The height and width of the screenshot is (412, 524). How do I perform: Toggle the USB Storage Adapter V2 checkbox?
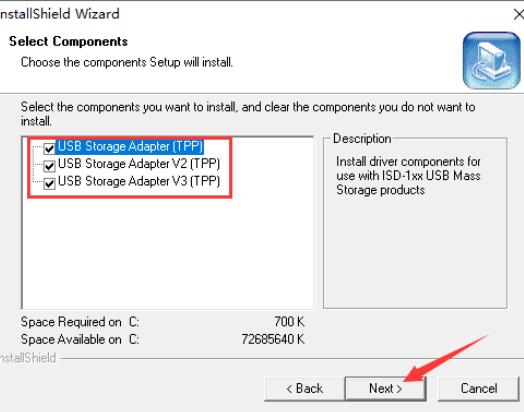click(49, 166)
